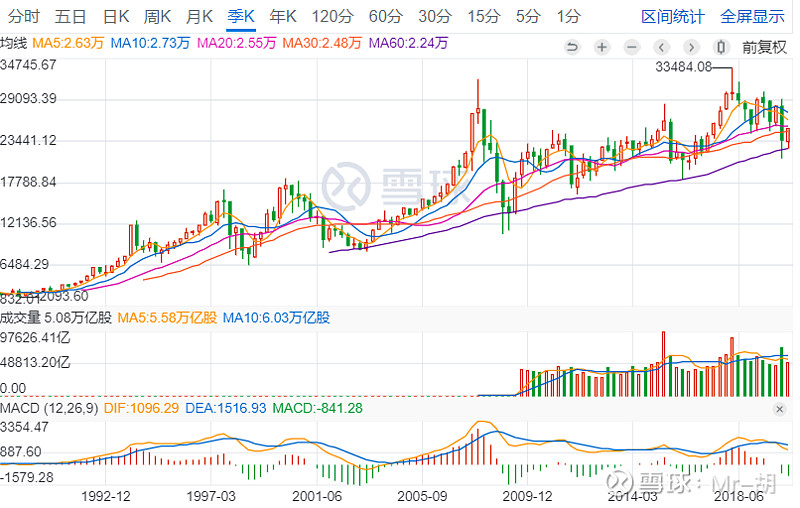Open the 前复权 price adjustment dropdown
800x508 pixels.
pyautogui.click(x=764, y=46)
